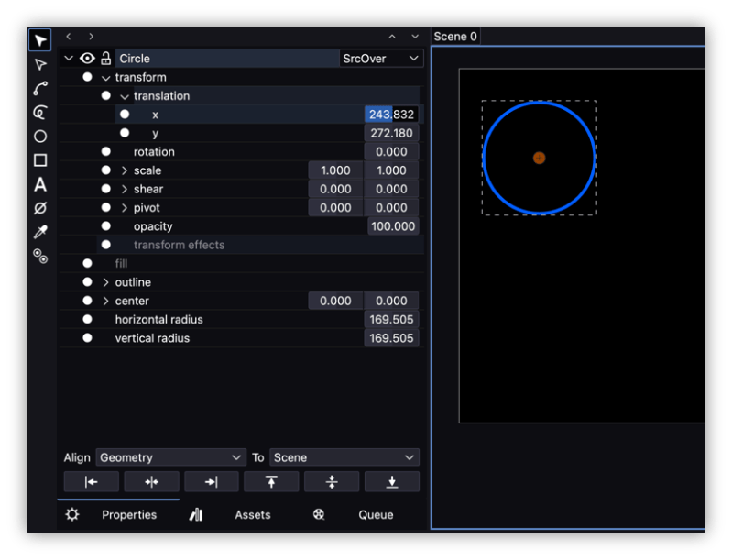Edit the horizontal radius value field
Screen dimensions: 732x560
click(x=391, y=320)
